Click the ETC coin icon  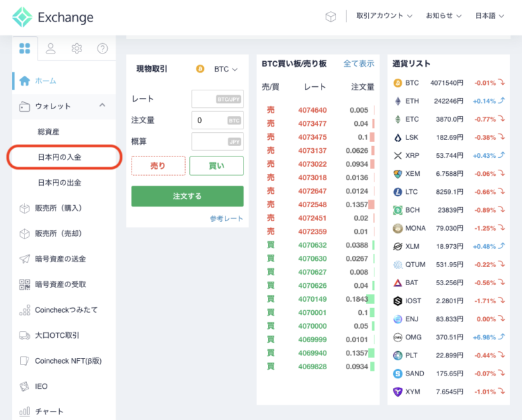click(x=398, y=119)
